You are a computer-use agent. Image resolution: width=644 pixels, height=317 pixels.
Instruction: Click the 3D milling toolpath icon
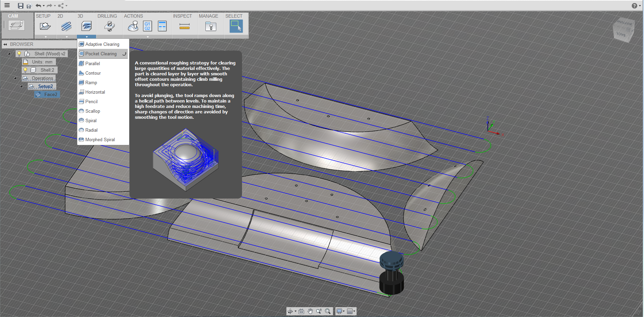coord(86,26)
